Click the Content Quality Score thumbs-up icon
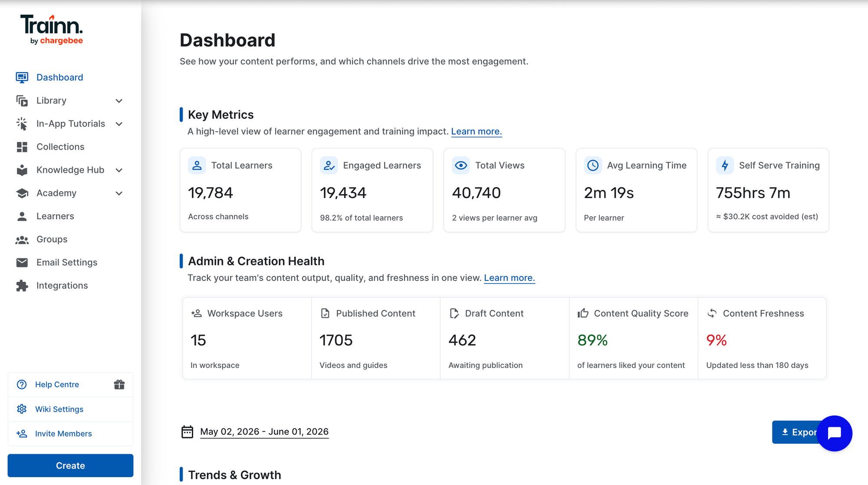The height and width of the screenshot is (485, 868). [x=583, y=313]
